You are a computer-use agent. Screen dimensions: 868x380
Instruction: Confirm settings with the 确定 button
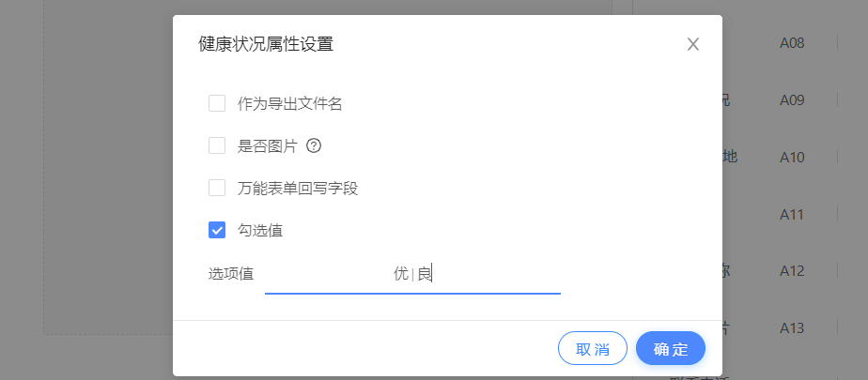click(x=671, y=349)
